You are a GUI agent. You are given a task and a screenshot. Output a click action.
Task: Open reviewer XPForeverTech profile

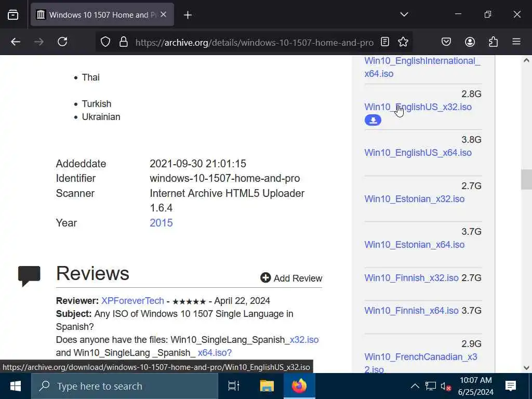pos(132,301)
